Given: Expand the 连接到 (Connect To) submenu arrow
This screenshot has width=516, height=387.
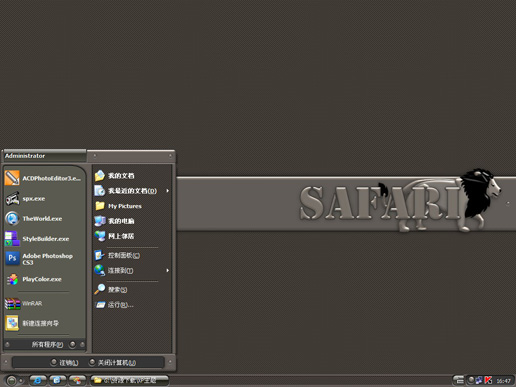Looking at the screenshot, I should [x=168, y=270].
